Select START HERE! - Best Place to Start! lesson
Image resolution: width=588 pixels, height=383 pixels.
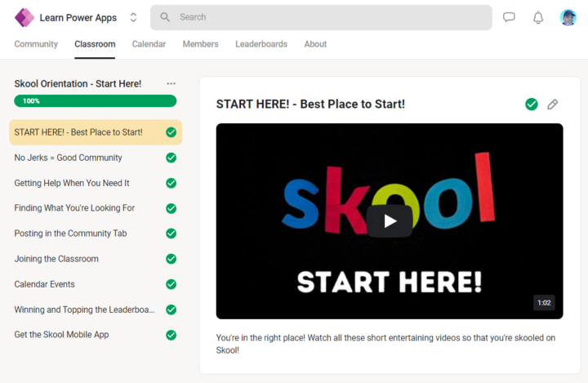point(96,132)
